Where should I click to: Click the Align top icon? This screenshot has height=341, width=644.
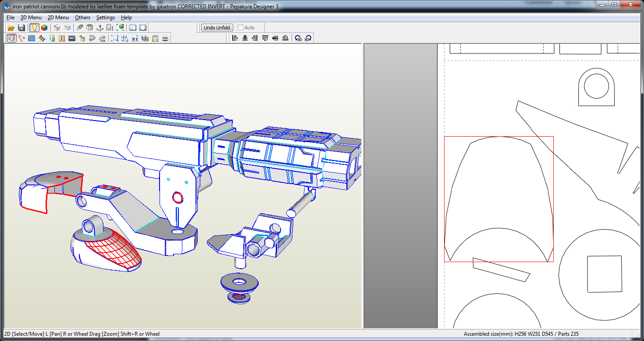coord(265,39)
